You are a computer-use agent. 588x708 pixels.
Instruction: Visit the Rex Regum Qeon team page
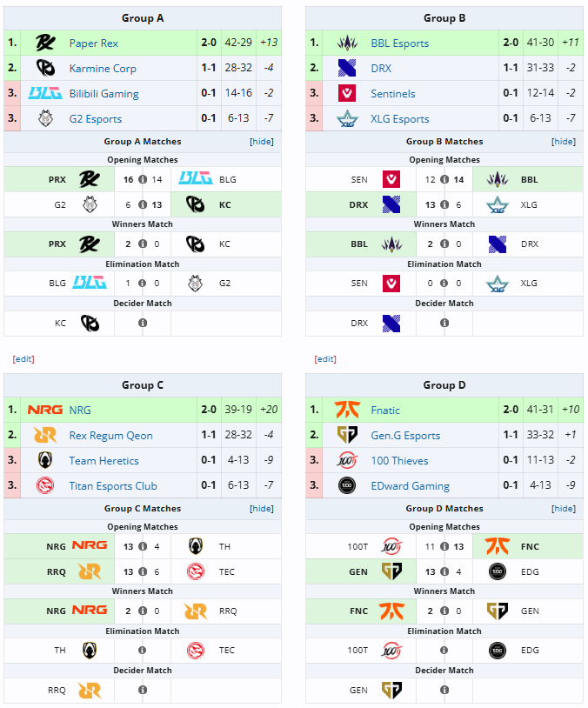coord(110,436)
